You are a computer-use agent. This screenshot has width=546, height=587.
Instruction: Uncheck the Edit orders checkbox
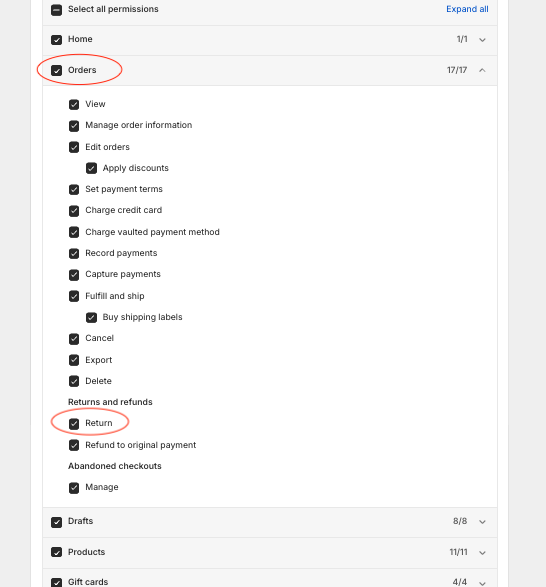click(74, 147)
